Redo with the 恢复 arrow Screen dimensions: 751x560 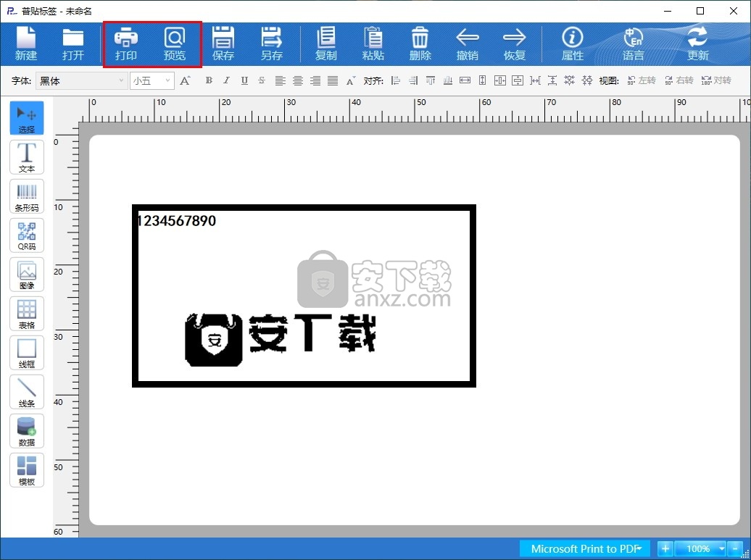pyautogui.click(x=515, y=43)
